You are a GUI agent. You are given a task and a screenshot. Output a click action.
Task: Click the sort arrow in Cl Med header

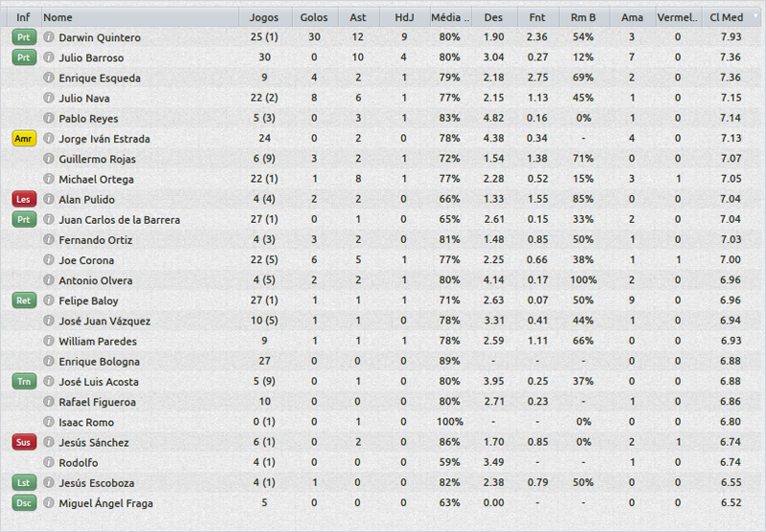tap(755, 16)
